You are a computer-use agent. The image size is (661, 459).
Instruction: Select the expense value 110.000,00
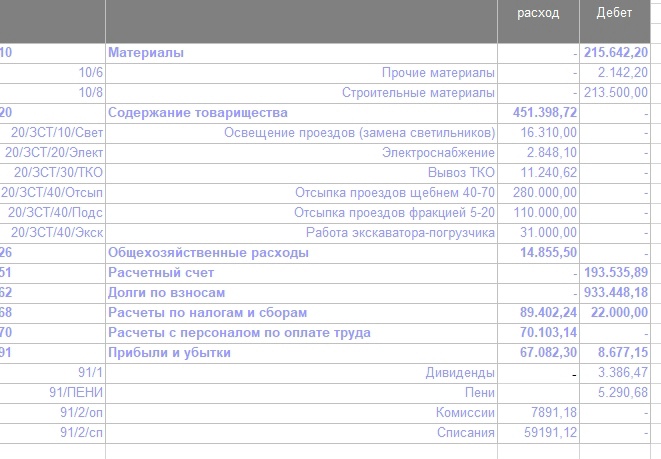(x=545, y=212)
